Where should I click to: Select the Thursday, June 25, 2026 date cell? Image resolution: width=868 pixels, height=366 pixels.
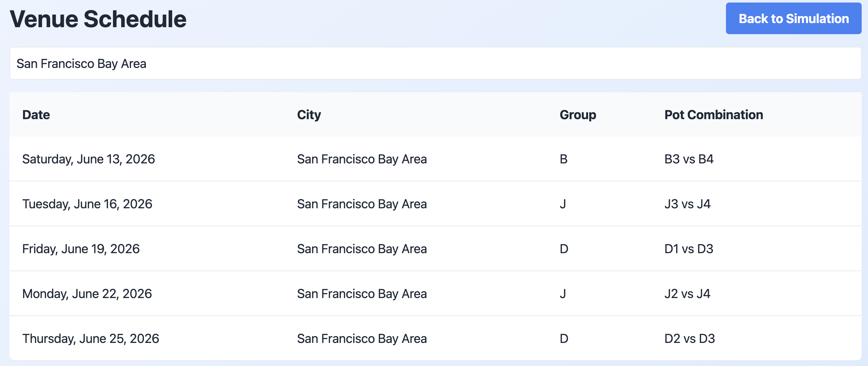tap(91, 339)
